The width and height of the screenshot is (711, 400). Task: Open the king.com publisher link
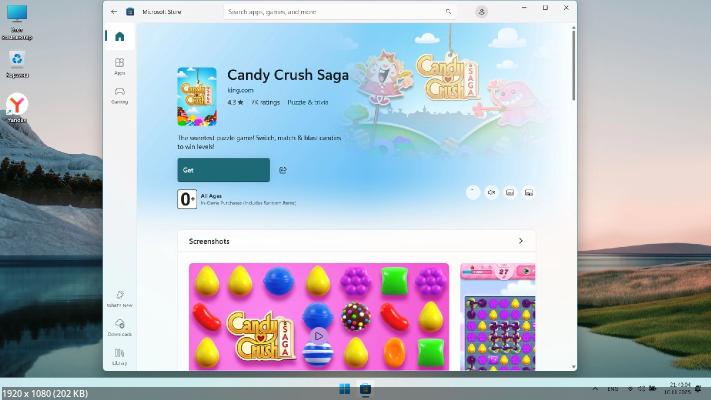click(x=240, y=90)
